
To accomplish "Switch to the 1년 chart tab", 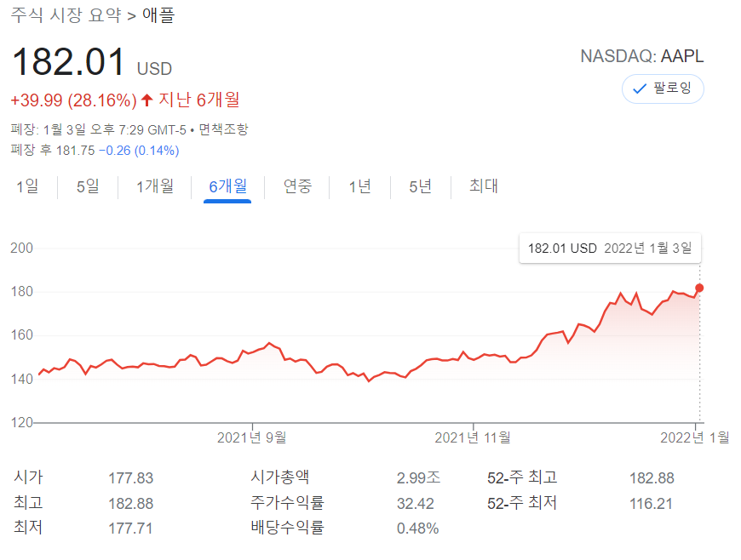I will click(359, 186).
